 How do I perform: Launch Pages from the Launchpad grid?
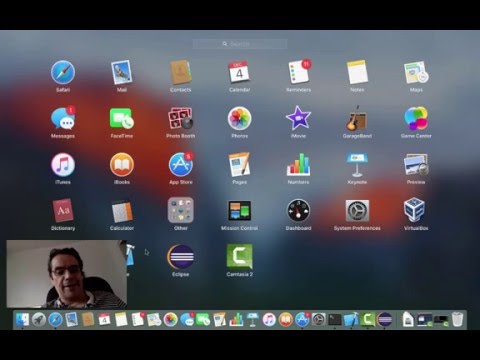click(x=239, y=165)
